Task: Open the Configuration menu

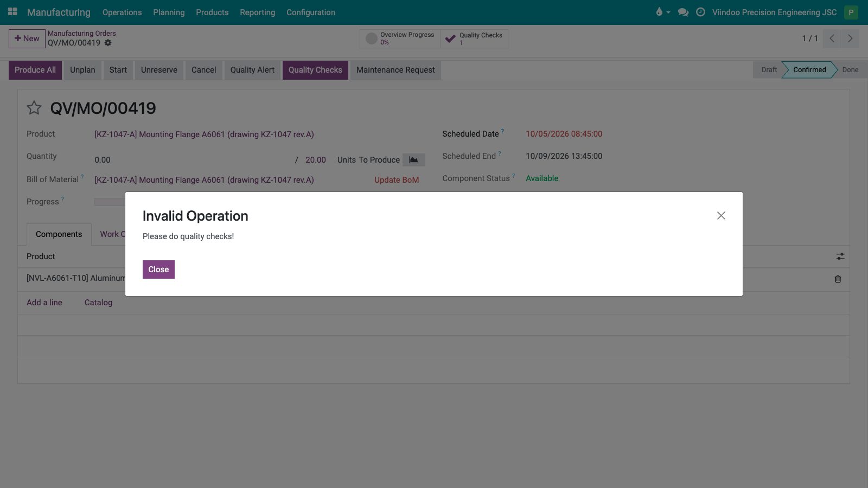Action: (x=311, y=12)
